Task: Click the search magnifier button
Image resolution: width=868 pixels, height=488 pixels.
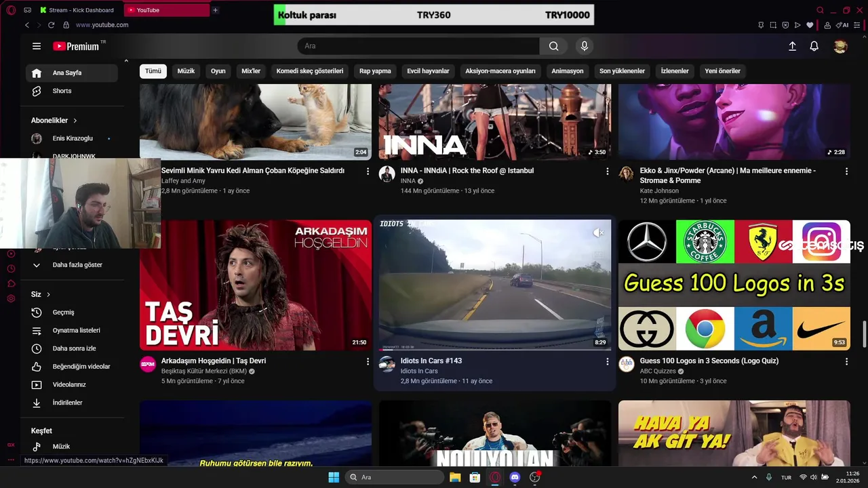Action: 553,46
